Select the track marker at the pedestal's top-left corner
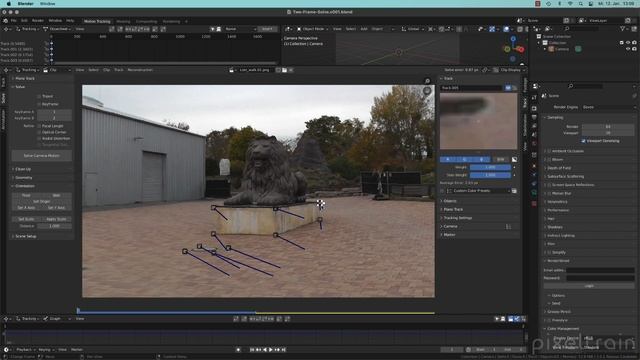This screenshot has width=640, height=360. click(213, 208)
